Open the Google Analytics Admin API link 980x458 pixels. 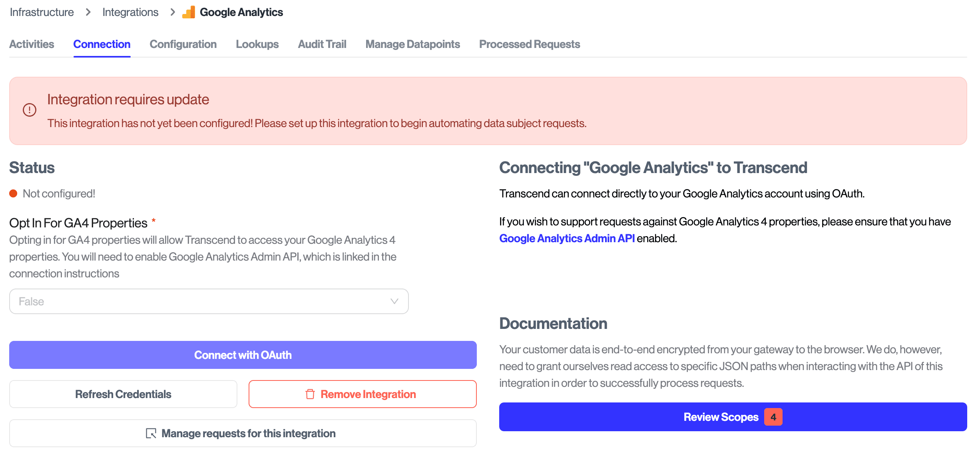tap(567, 239)
